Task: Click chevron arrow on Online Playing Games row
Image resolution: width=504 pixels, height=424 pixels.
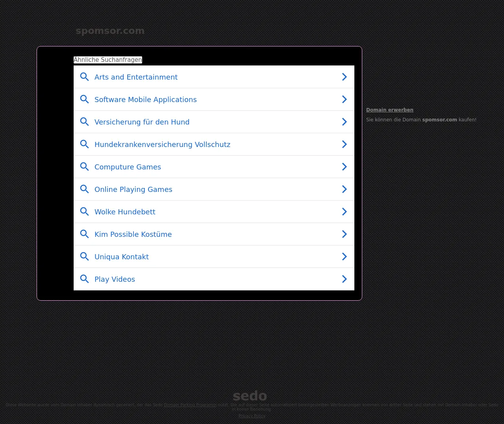Action: point(345,189)
